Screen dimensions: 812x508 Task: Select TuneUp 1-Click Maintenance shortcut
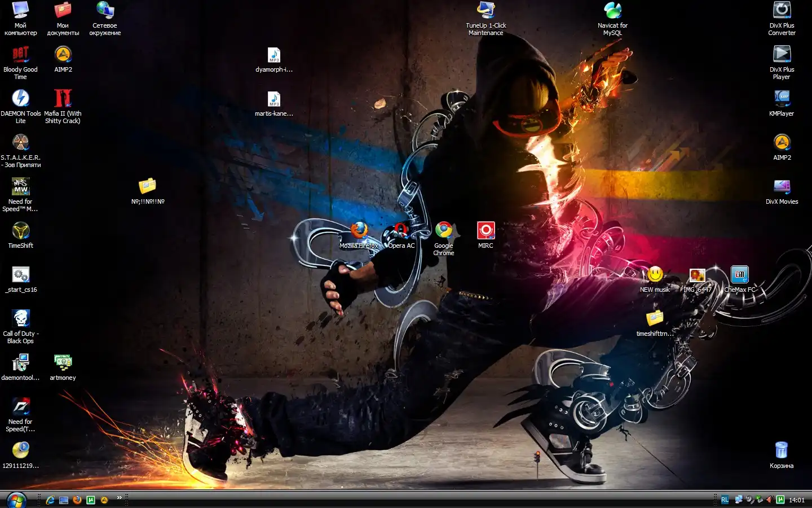click(486, 11)
